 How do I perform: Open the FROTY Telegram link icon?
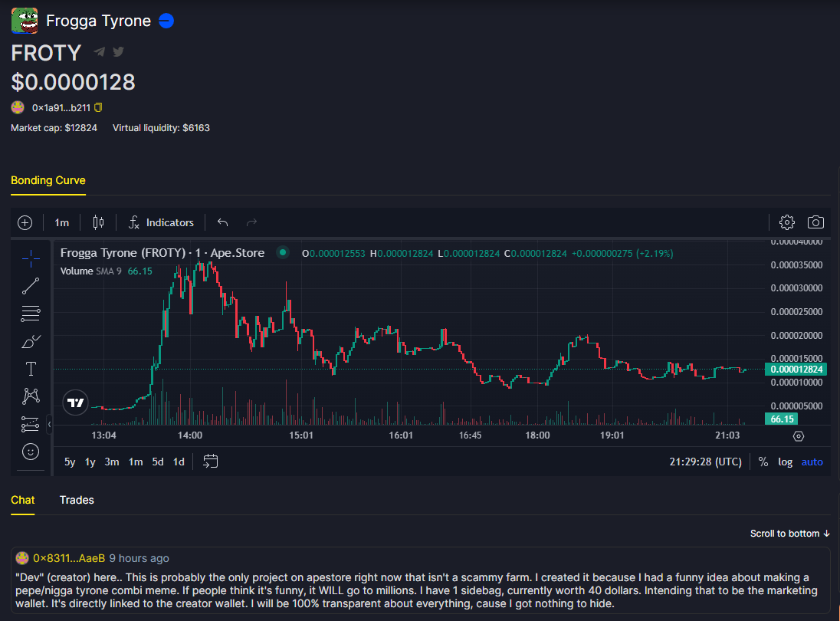tap(99, 52)
